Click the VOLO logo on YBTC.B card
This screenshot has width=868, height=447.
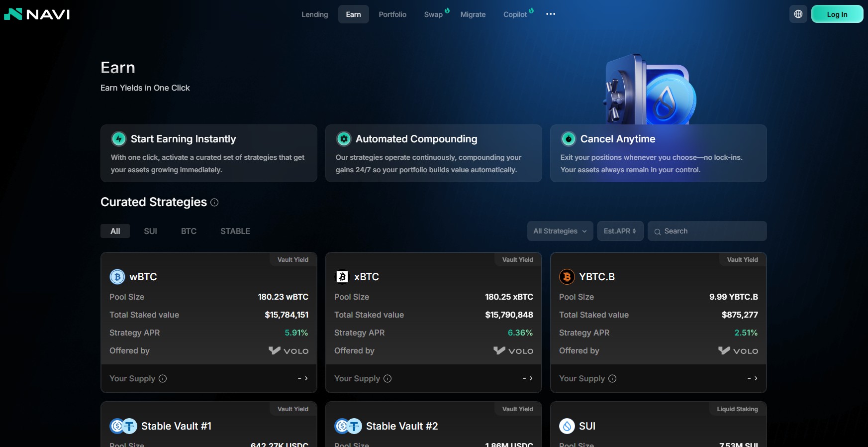tap(738, 351)
